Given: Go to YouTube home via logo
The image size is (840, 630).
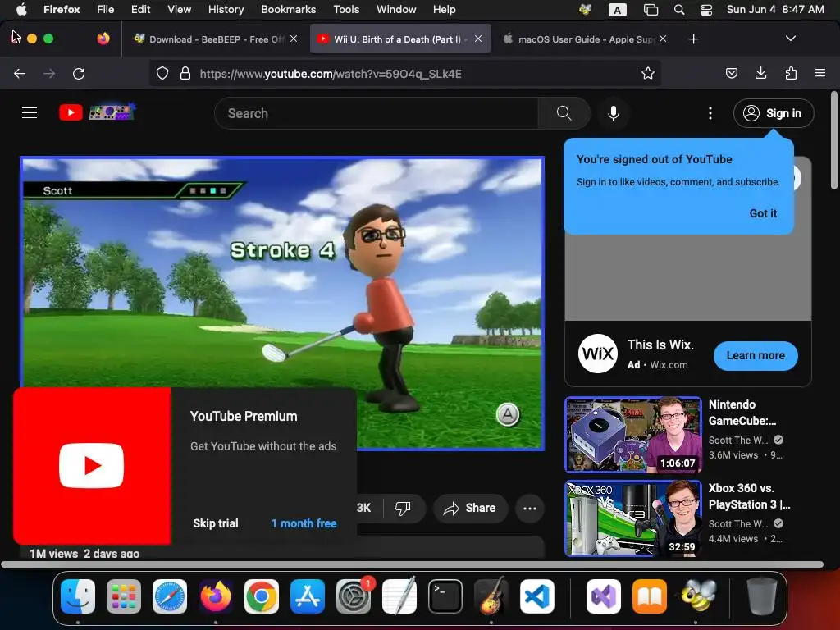Looking at the screenshot, I should [x=97, y=112].
